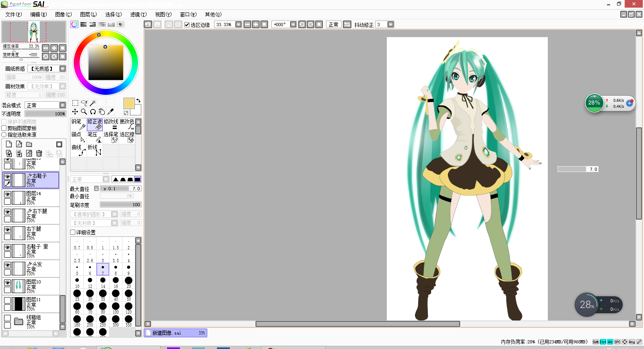This screenshot has width=644, height=349.
Task: Uncheck the 选区边缘 checkbox
Action: pyautogui.click(x=187, y=25)
